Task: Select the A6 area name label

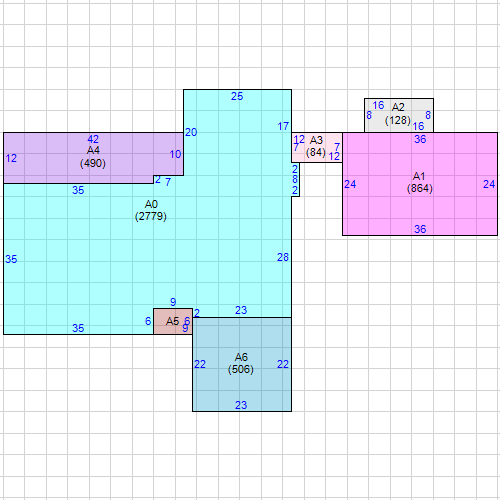Action: click(x=241, y=357)
